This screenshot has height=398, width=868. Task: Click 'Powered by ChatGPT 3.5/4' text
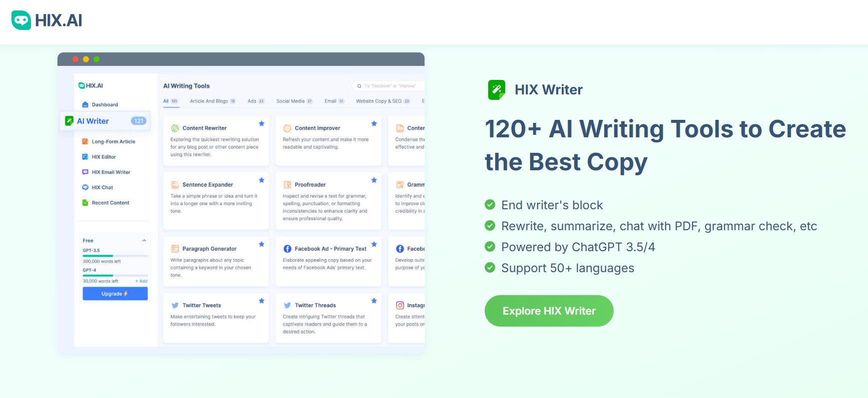click(x=578, y=247)
